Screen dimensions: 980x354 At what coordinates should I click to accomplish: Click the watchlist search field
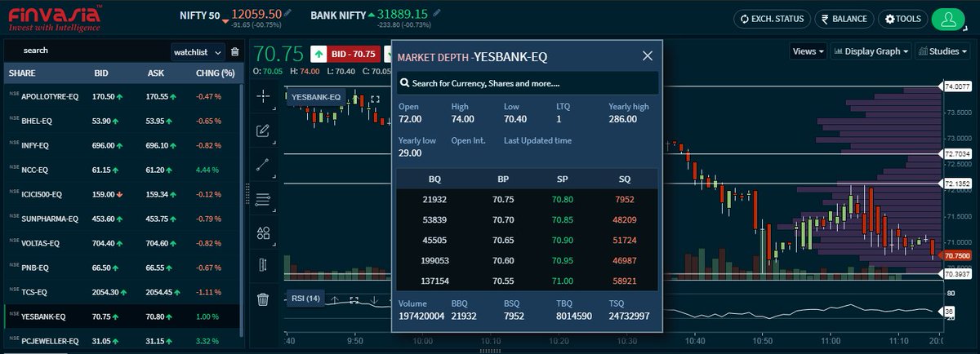[86, 51]
